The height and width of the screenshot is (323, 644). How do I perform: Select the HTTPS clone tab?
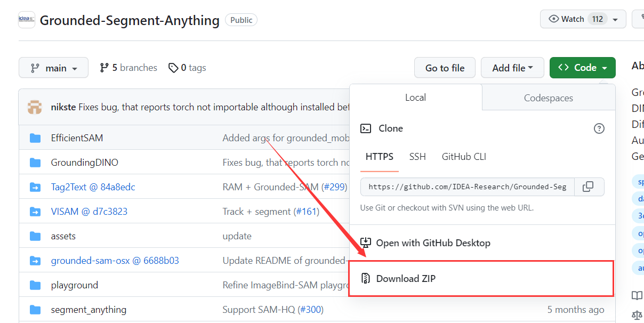tap(380, 157)
